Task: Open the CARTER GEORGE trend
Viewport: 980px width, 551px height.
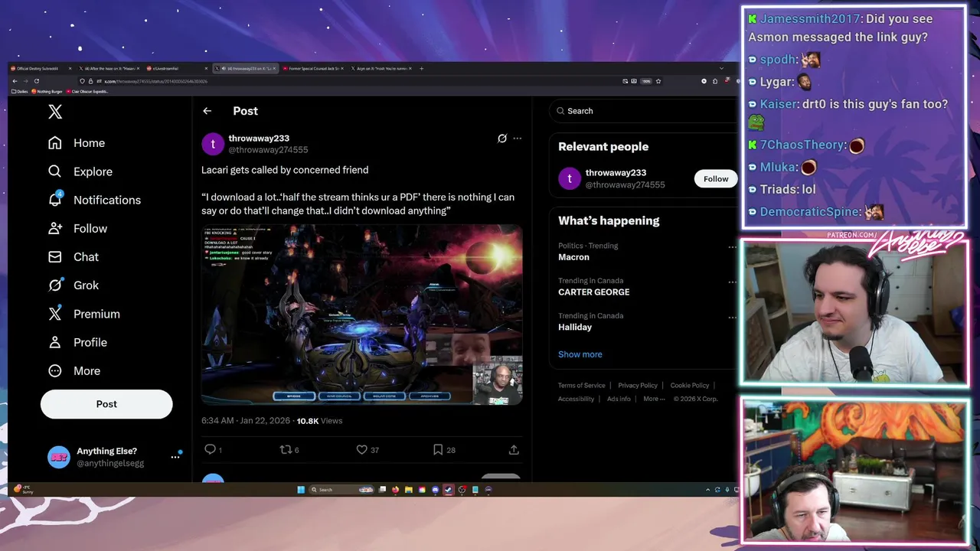Action: click(x=593, y=292)
